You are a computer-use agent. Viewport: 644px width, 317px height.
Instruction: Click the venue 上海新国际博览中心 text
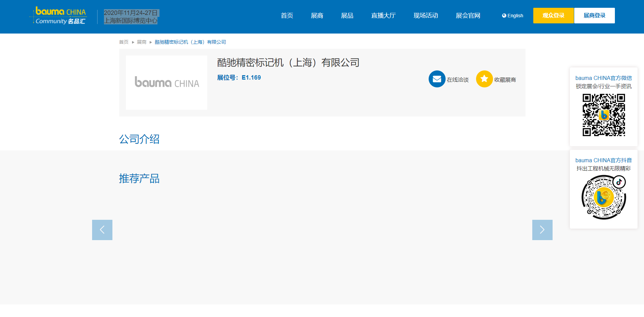click(x=131, y=21)
